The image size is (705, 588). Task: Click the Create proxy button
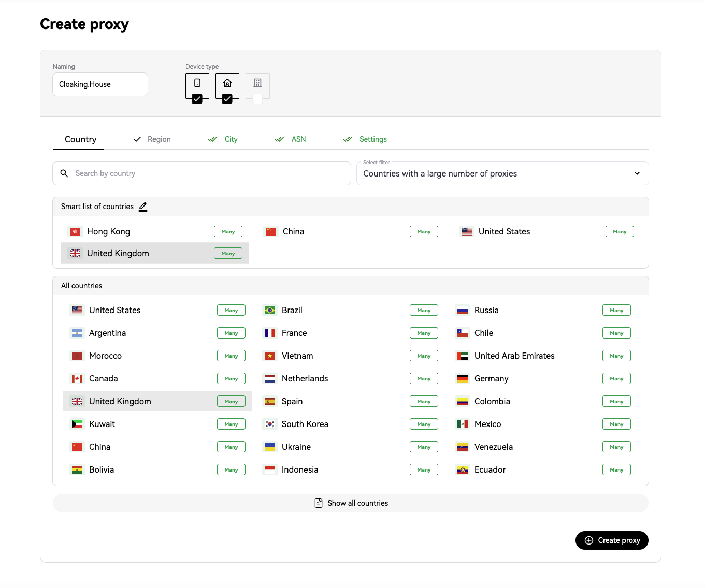[612, 540]
